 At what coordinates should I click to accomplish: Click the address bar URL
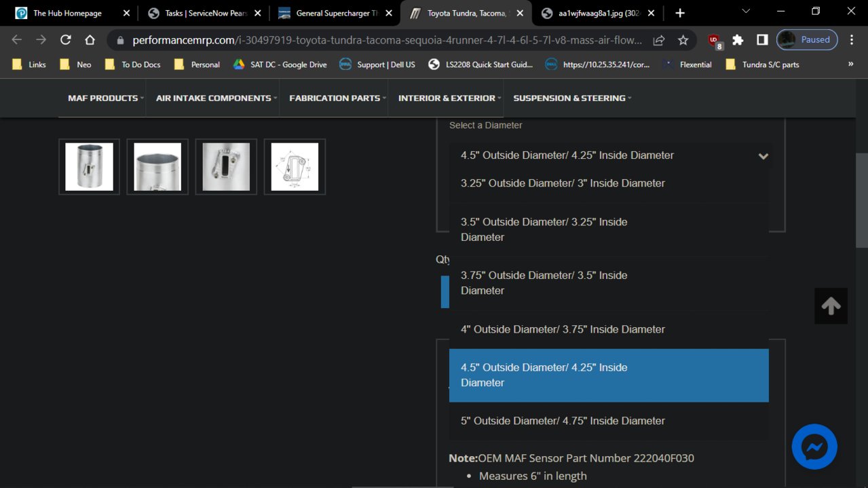click(387, 40)
